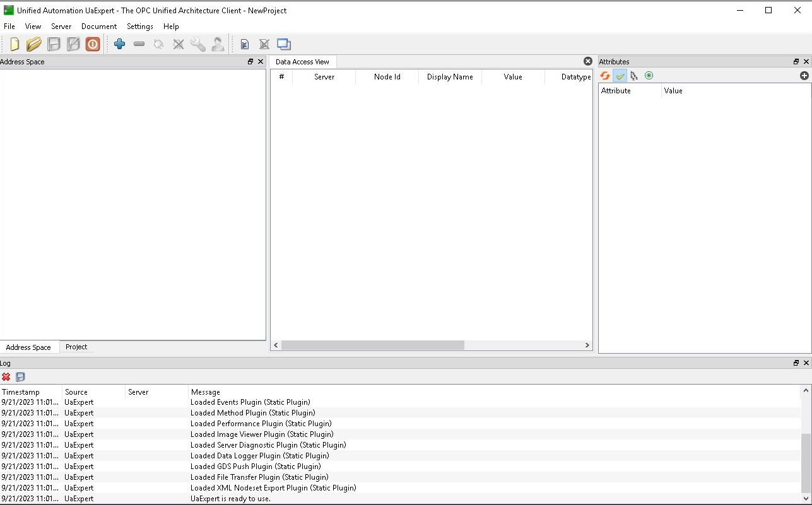812x505 pixels.
Task: Close the Data Access View document
Action: pos(588,61)
